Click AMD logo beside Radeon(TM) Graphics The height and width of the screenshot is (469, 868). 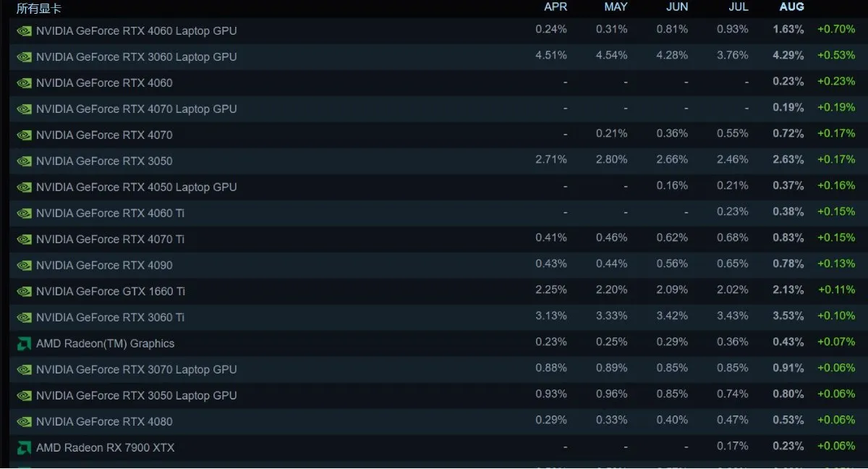(x=24, y=344)
